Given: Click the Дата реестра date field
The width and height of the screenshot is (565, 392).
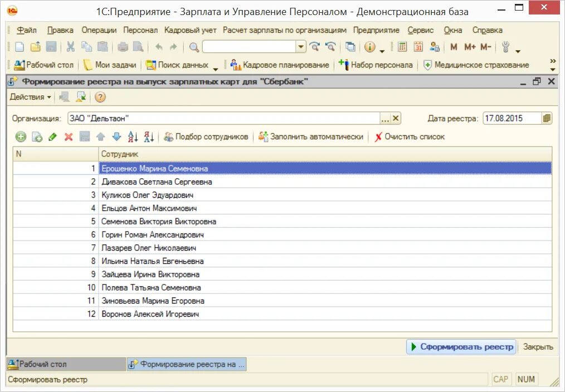Looking at the screenshot, I should pos(512,119).
